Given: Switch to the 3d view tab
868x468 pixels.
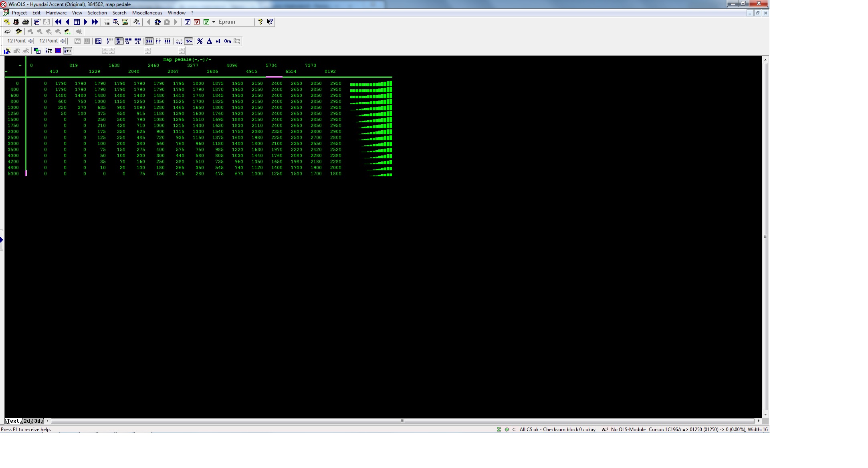Looking at the screenshot, I should point(37,421).
